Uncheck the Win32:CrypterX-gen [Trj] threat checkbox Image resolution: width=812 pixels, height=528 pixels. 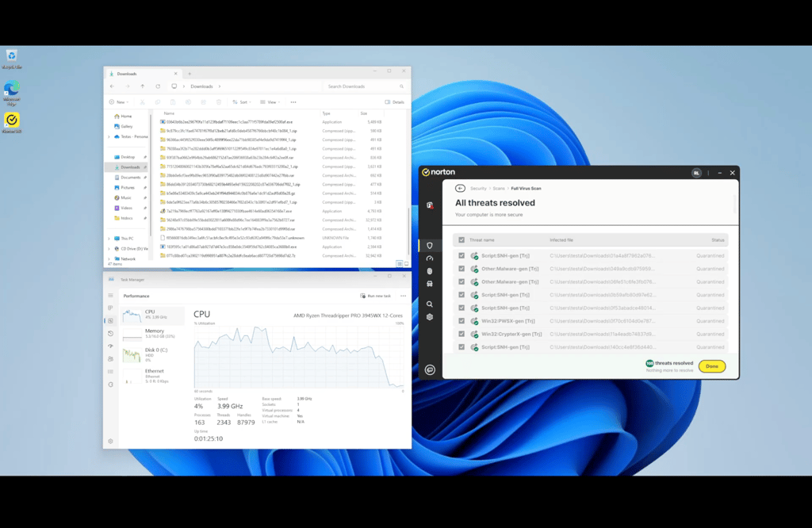coord(462,334)
